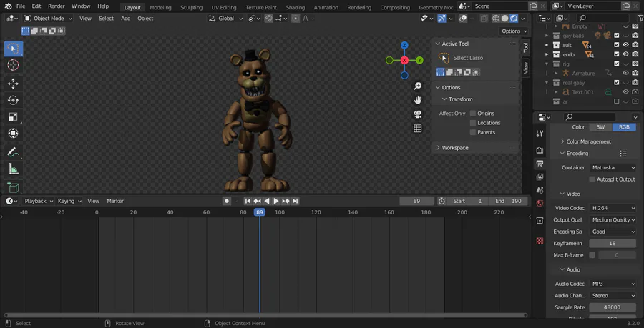The width and height of the screenshot is (644, 328).
Task: Hide the suit collection with eye icon
Action: pyautogui.click(x=626, y=45)
